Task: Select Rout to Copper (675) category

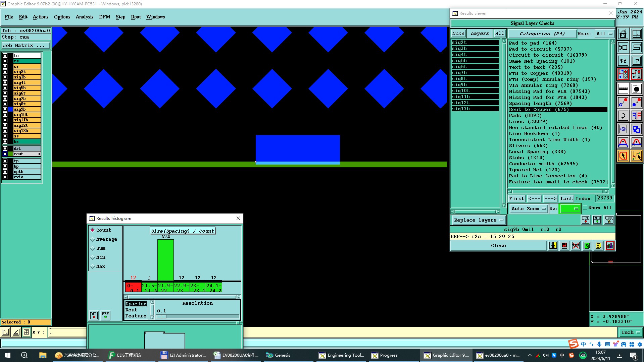Action: [x=558, y=109]
